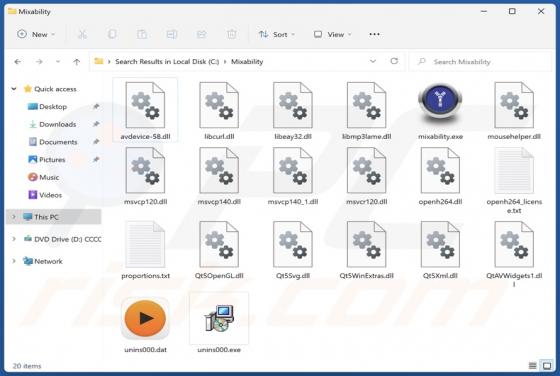560x376 pixels.
Task: Select the mousehelper.dll file icon
Action: 514,105
